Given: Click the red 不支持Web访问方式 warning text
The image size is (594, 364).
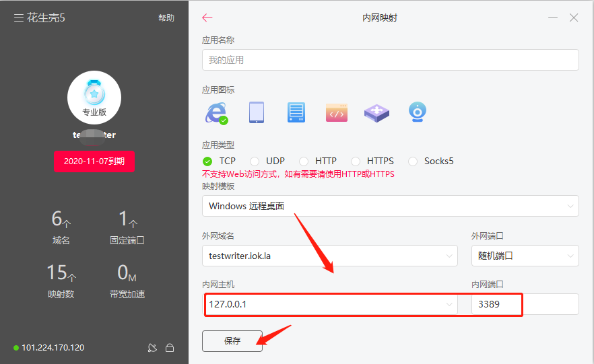Looking at the screenshot, I should click(x=298, y=174).
